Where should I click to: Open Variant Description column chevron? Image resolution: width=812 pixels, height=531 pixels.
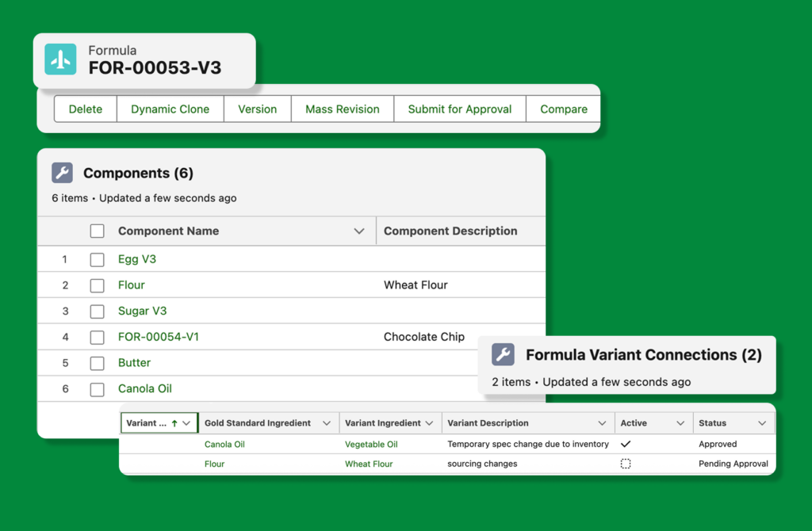pyautogui.click(x=602, y=423)
